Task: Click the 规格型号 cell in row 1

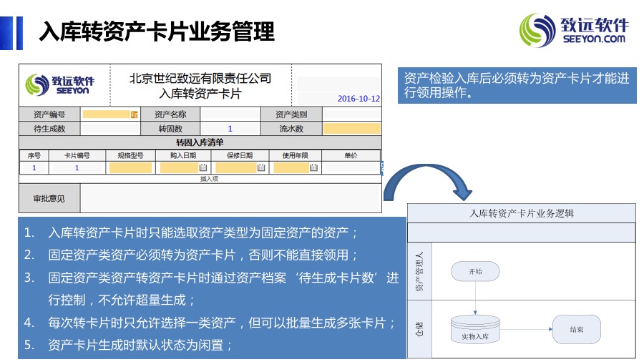Action: [131, 167]
